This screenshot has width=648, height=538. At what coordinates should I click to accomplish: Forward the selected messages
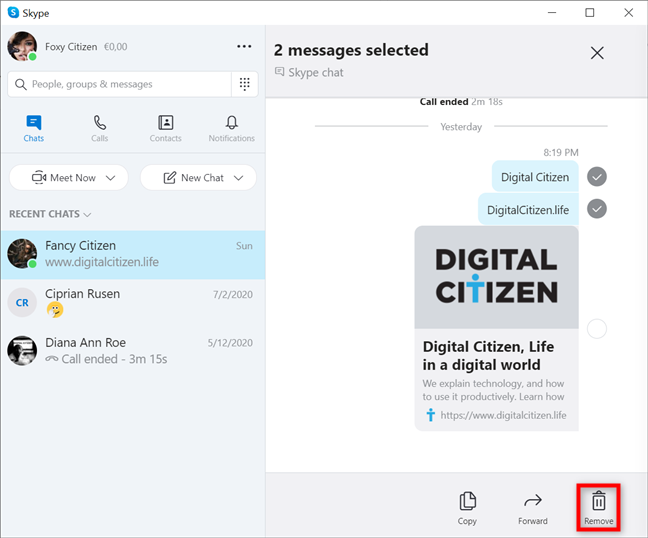533,508
